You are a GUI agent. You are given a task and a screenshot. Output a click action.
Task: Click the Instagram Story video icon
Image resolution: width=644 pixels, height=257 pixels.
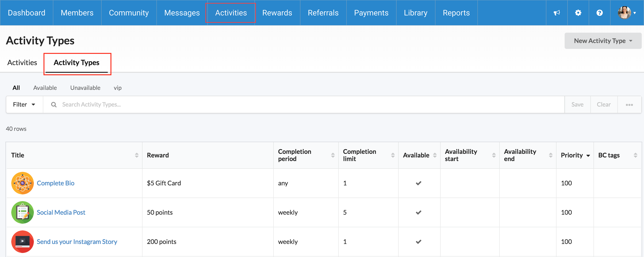(x=23, y=241)
